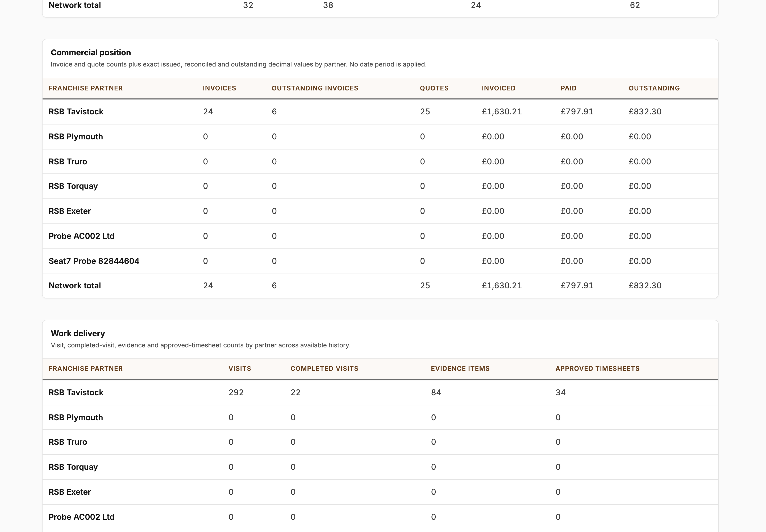This screenshot has height=532, width=766.
Task: Click the Work delivery heading
Action: (x=78, y=333)
